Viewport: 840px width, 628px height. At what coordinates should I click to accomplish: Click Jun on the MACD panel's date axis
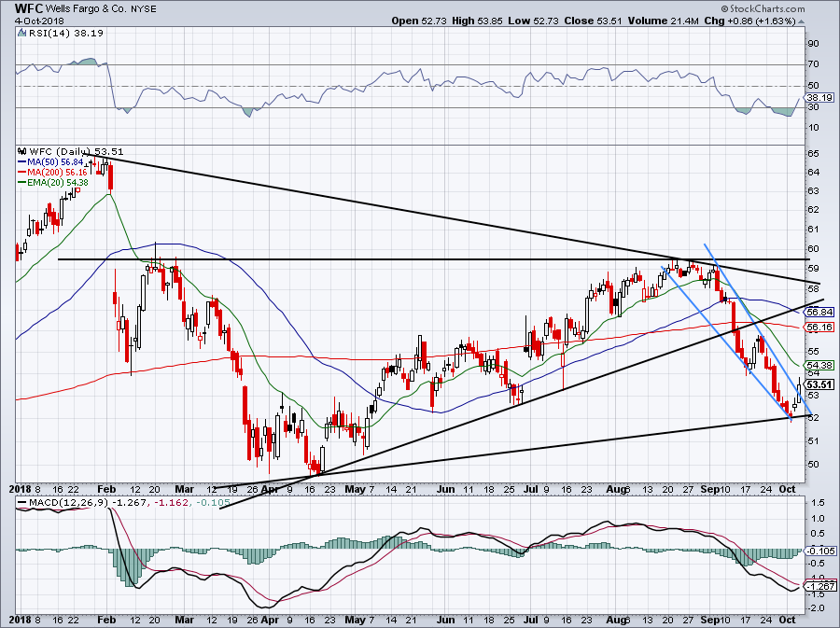pyautogui.click(x=446, y=620)
